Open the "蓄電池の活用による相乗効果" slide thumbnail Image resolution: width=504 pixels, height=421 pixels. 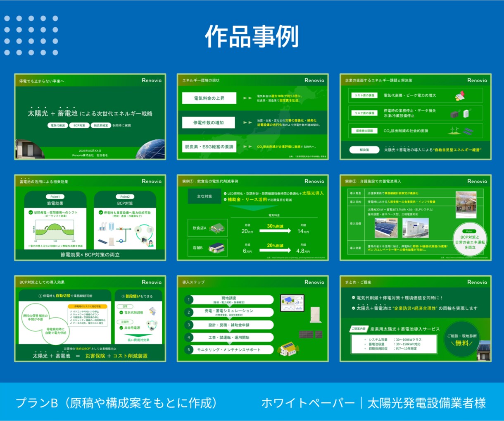(x=90, y=218)
